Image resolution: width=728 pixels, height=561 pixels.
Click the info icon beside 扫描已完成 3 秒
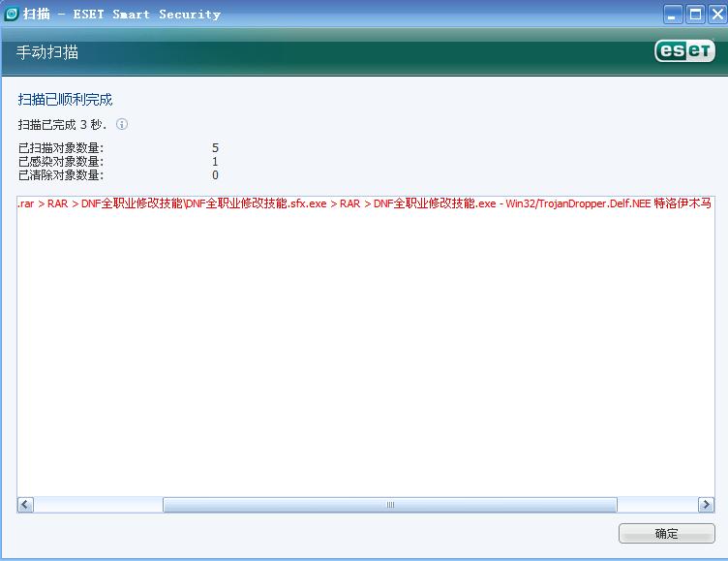[122, 124]
